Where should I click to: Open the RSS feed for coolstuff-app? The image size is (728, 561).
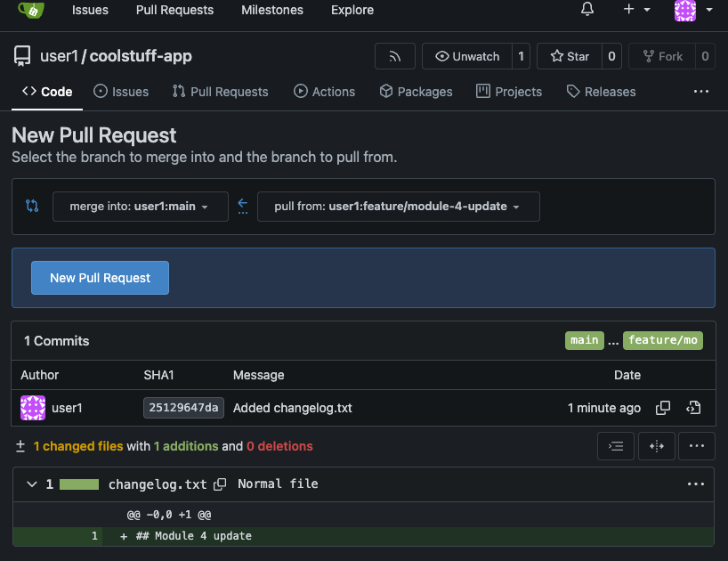click(x=394, y=55)
